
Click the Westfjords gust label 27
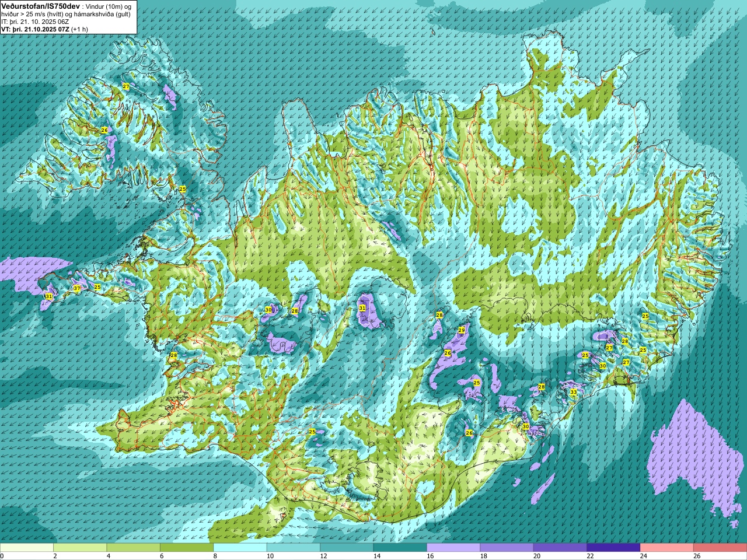click(x=126, y=86)
